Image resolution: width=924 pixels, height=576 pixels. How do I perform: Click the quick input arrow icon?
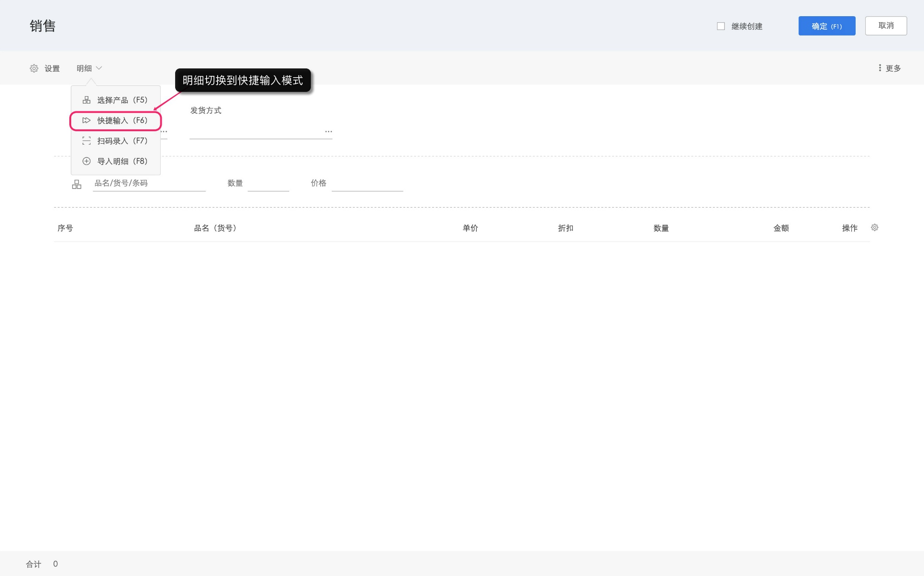86,120
